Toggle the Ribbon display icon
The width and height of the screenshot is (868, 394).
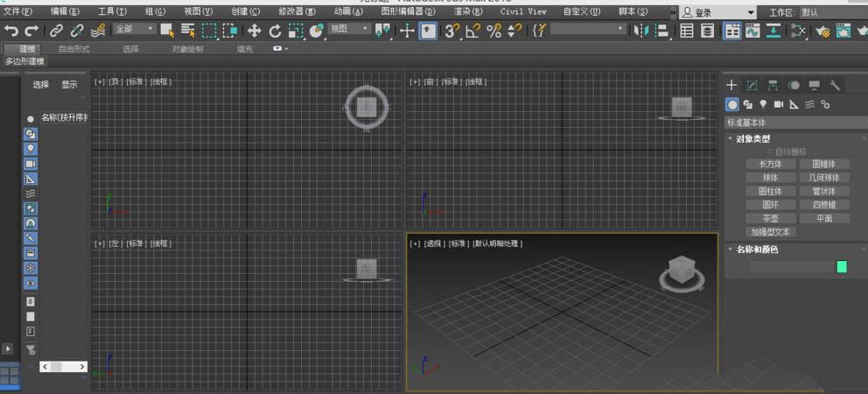click(732, 31)
